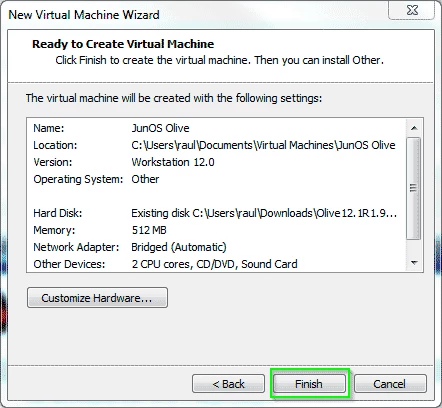Cancel the New Virtual Machine Wizard
The image size is (442, 408).
390,384
